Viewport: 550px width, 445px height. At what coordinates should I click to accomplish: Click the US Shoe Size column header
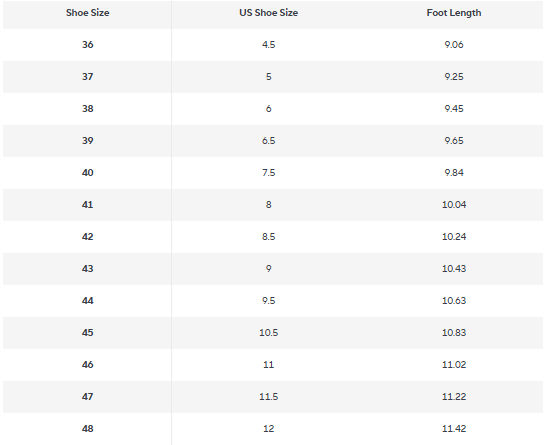coord(269,13)
